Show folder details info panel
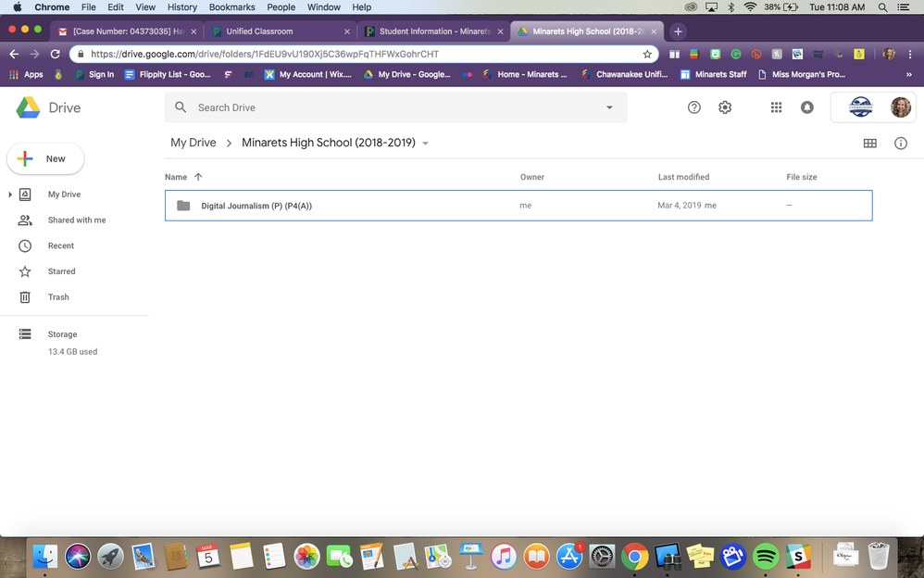The height and width of the screenshot is (578, 924). (901, 144)
